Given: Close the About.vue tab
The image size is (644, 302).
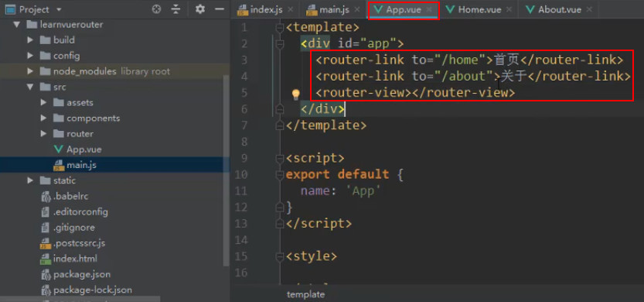Looking at the screenshot, I should pyautogui.click(x=589, y=9).
